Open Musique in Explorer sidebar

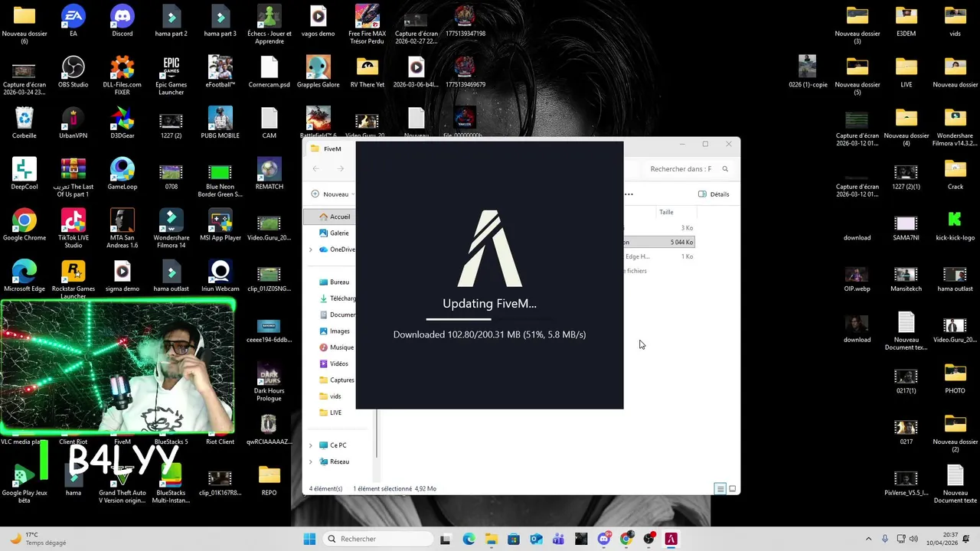click(x=336, y=347)
